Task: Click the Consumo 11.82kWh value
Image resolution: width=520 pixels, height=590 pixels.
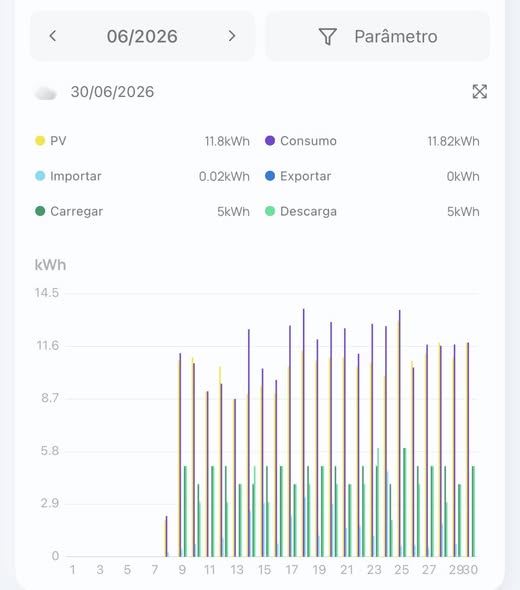Action: coord(453,141)
